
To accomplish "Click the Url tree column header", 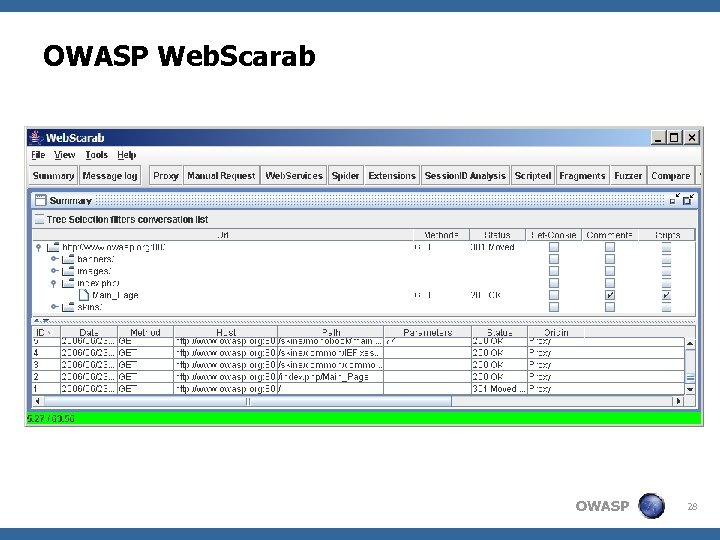I will [x=223, y=235].
